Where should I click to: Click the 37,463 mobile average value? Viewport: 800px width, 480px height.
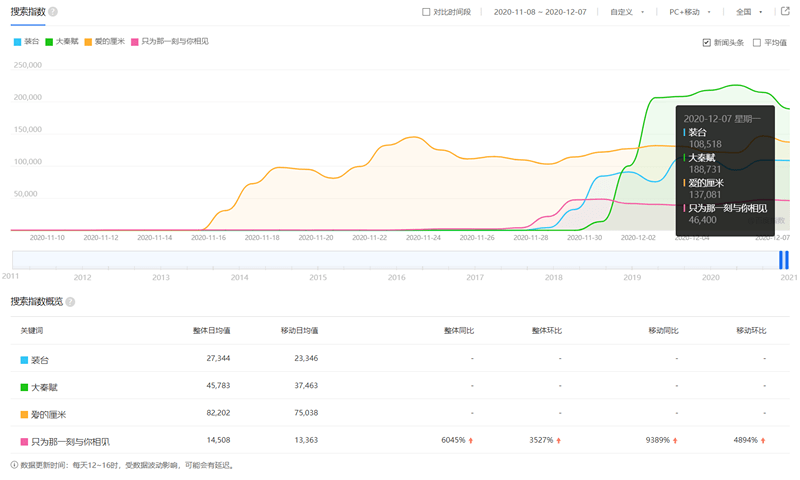click(306, 385)
